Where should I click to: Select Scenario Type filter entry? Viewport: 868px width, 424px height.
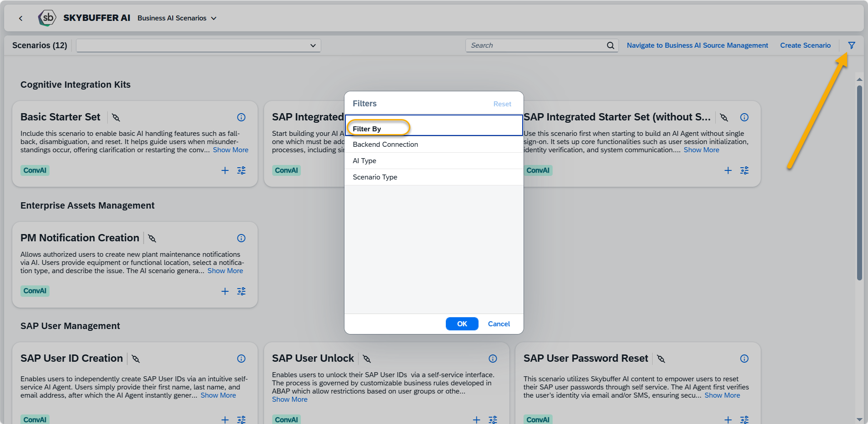[x=434, y=177]
